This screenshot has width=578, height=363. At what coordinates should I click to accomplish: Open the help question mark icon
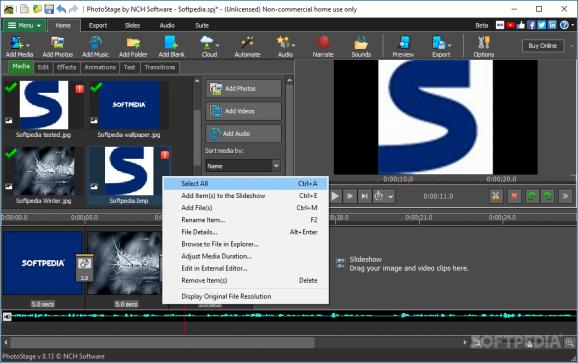coord(564,25)
